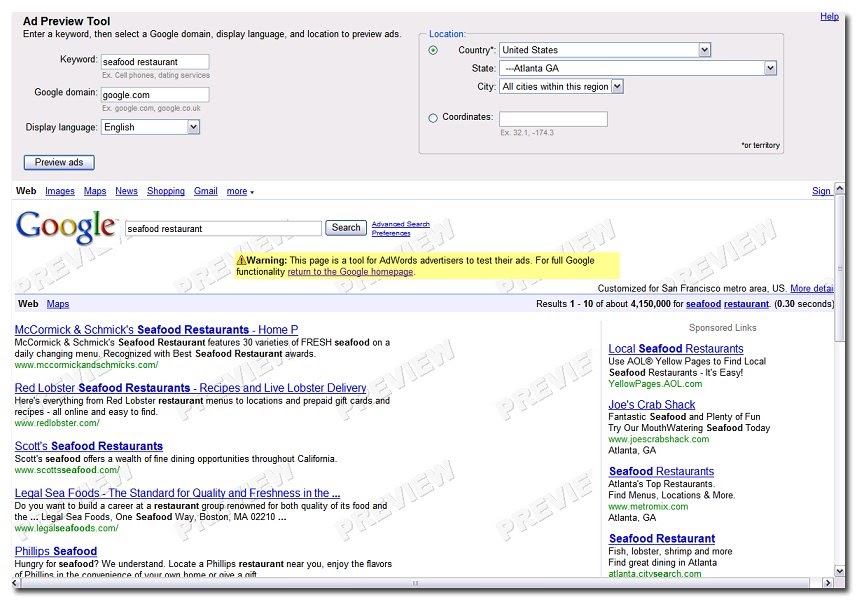The width and height of the screenshot is (857, 600).
Task: Switch to the News tab
Action: (126, 191)
